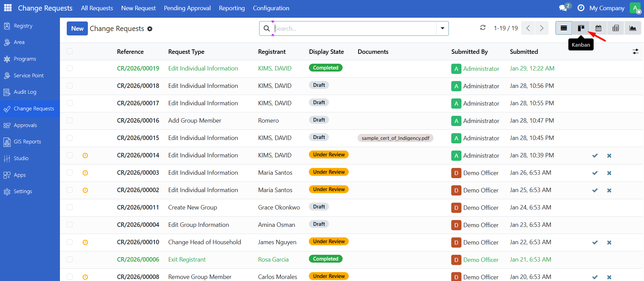The height and width of the screenshot is (281, 644).
Task: Open the All Requests menu
Action: tap(97, 8)
